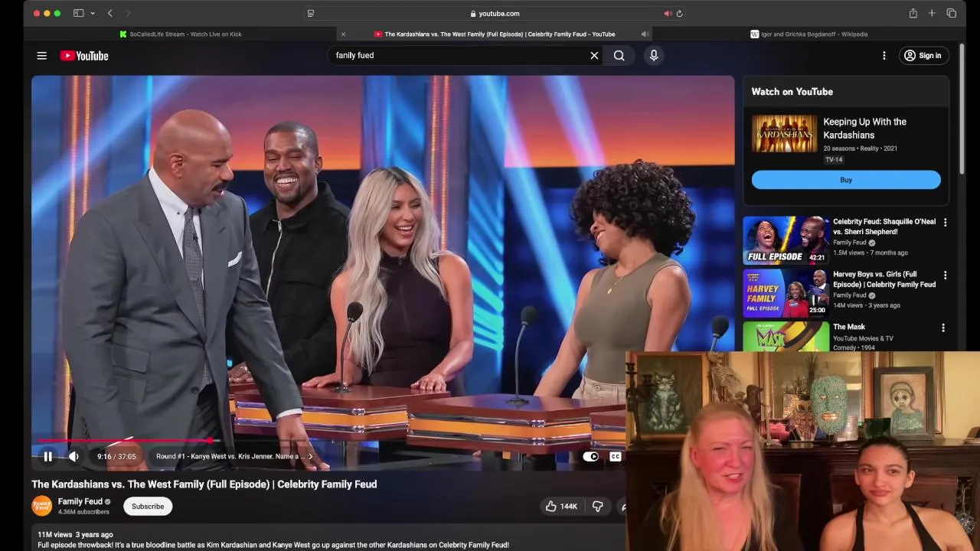This screenshot has width=980, height=551.
Task: Mute the video player volume
Action: tap(73, 456)
